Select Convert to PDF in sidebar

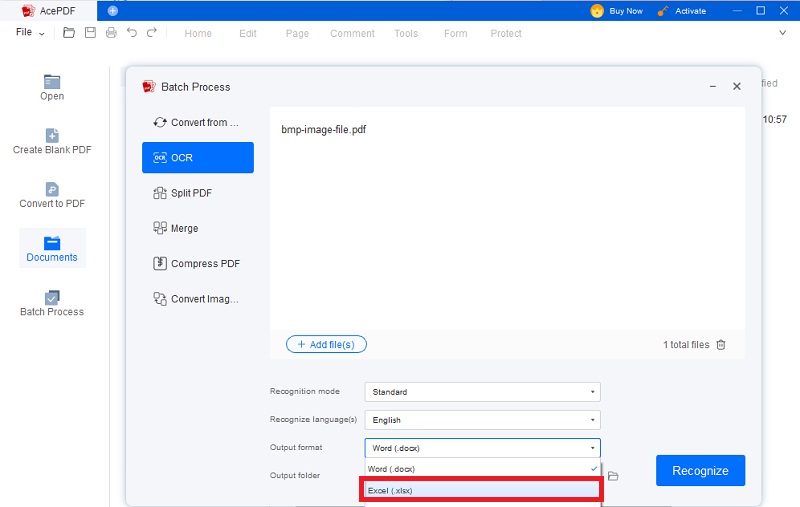tap(52, 195)
